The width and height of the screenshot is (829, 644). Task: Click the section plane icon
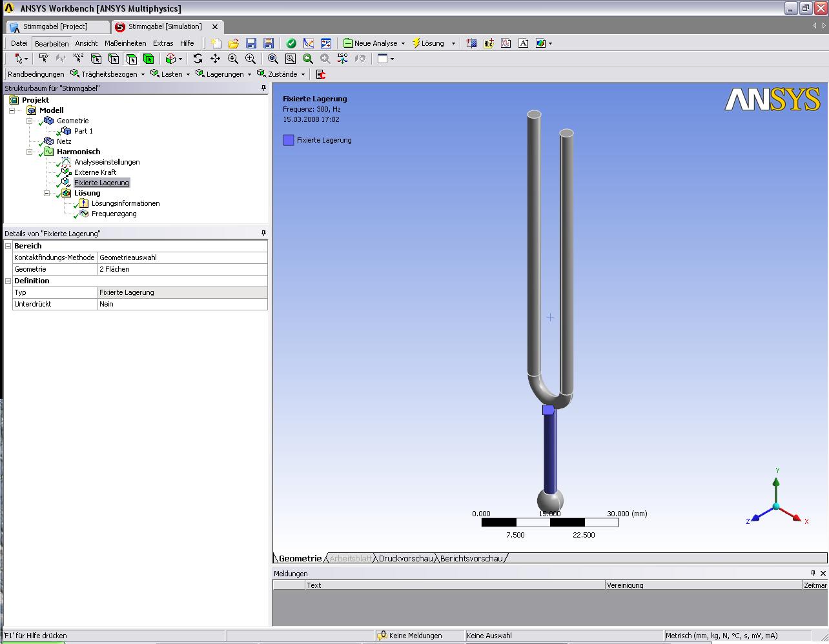coord(471,43)
